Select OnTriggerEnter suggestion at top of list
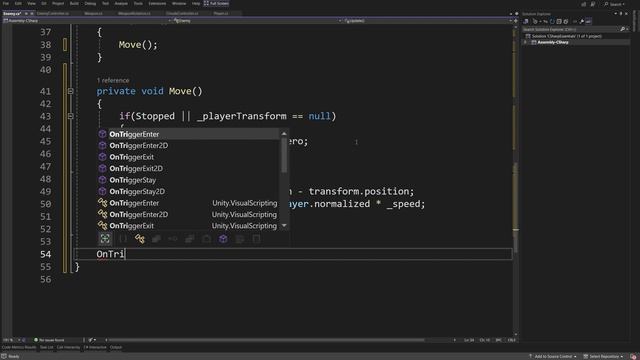This screenshot has width=640, height=360. [189, 134]
